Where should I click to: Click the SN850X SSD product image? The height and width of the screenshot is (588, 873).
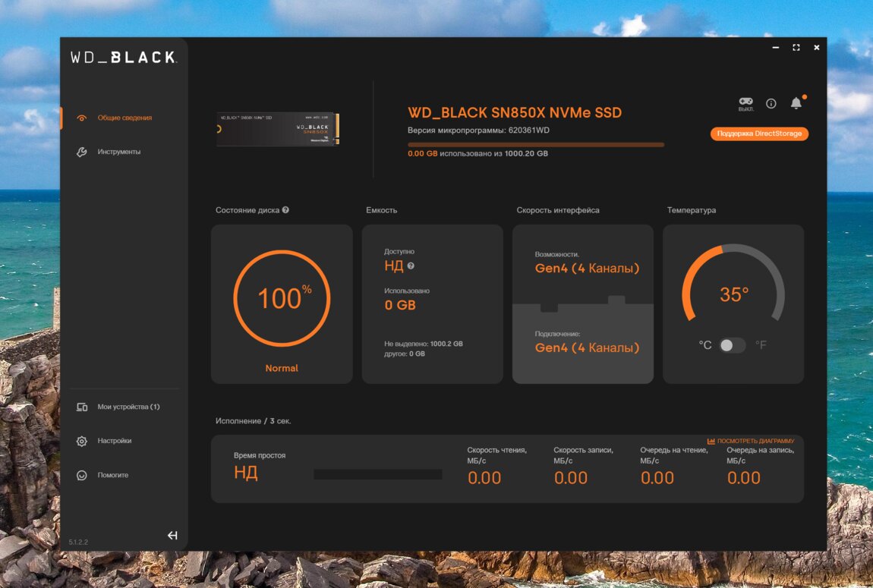(x=278, y=129)
